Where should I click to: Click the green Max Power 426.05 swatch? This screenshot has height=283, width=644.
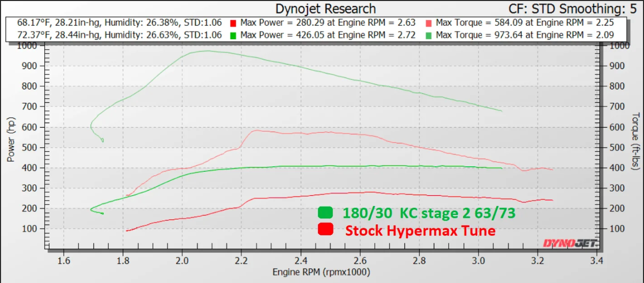click(x=233, y=35)
